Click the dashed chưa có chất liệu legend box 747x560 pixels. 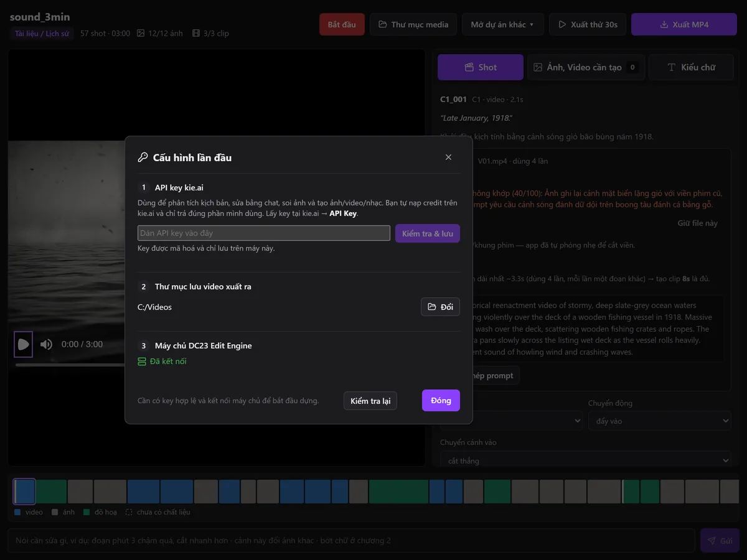tap(129, 512)
